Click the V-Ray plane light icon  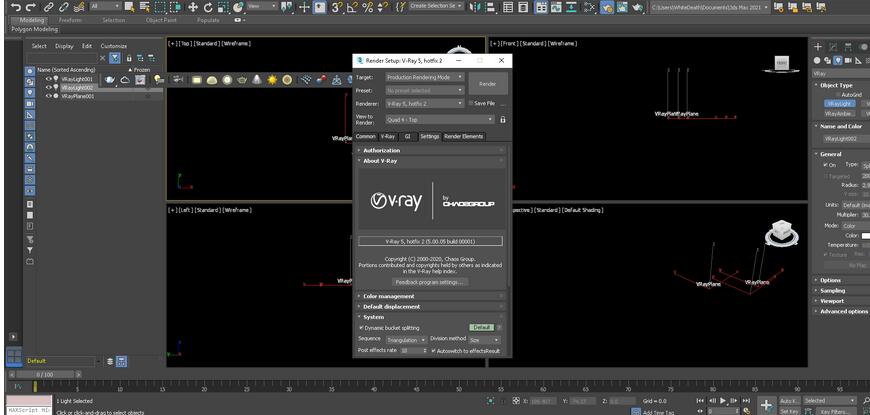click(196, 80)
